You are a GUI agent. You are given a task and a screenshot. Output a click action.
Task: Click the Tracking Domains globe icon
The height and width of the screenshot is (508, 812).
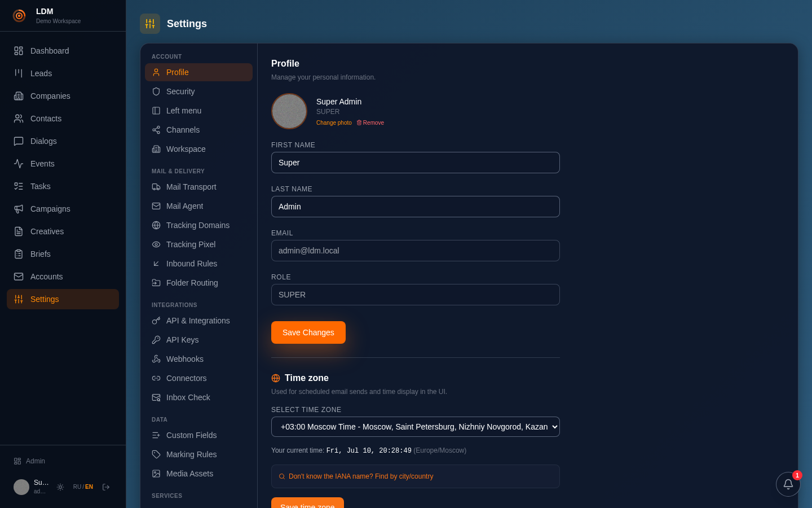pos(156,225)
